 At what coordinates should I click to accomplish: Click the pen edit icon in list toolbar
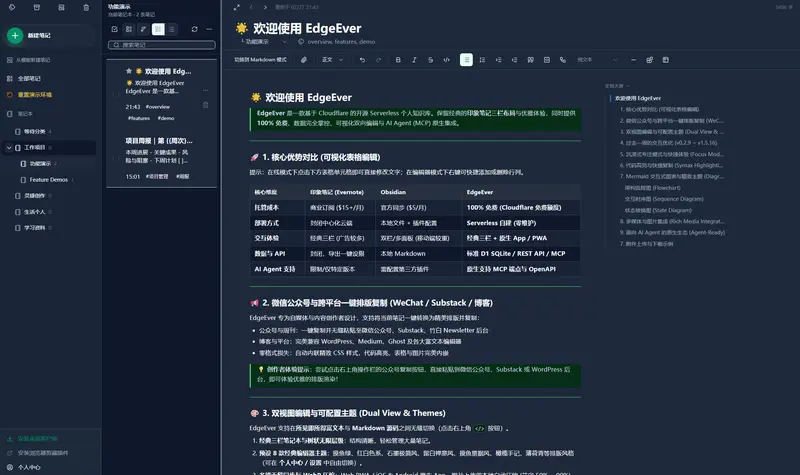pos(143,29)
